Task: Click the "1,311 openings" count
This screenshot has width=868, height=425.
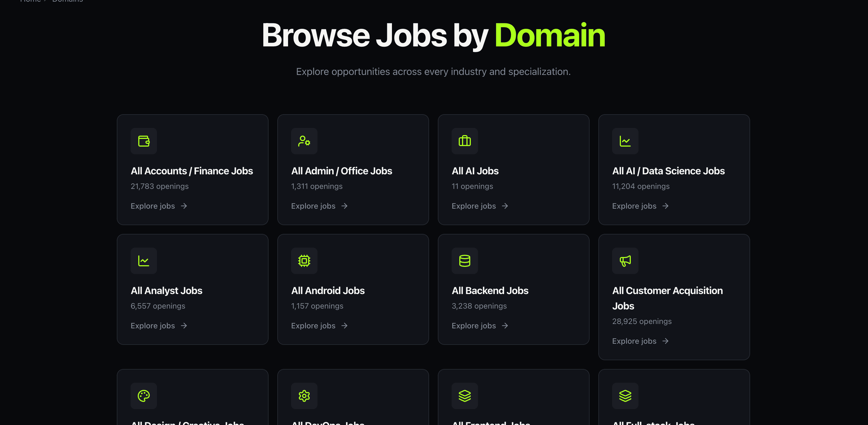Action: click(x=317, y=186)
